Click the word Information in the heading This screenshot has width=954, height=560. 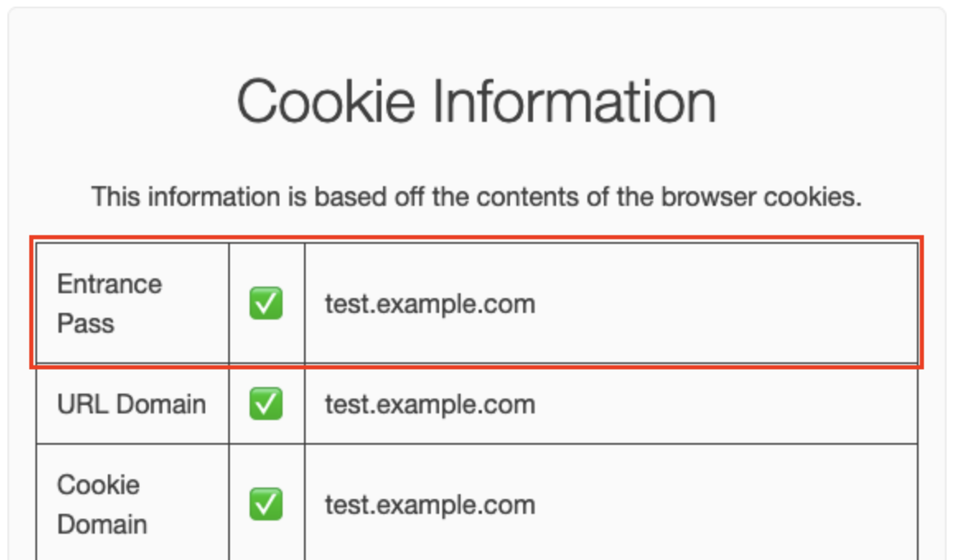click(574, 101)
